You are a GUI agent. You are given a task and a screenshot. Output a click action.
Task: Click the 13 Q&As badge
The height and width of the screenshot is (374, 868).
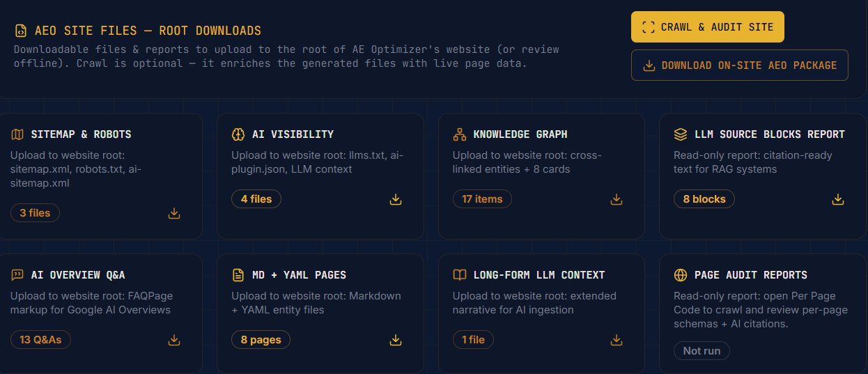click(40, 340)
